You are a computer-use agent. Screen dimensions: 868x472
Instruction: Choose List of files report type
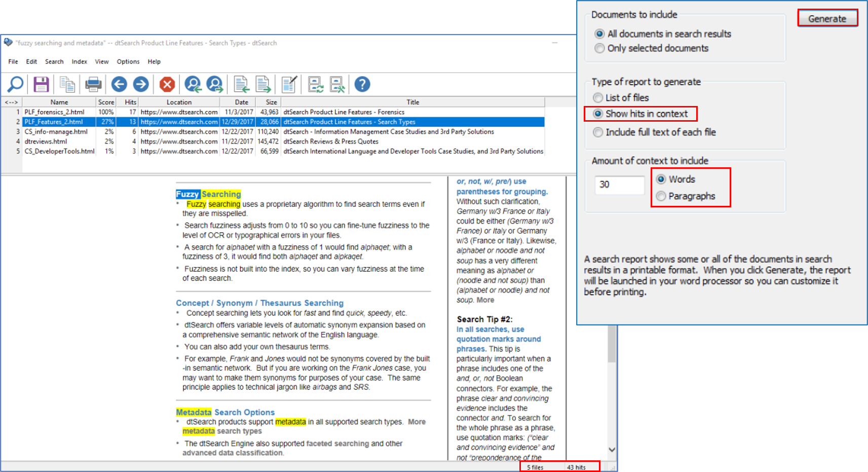tap(621, 97)
